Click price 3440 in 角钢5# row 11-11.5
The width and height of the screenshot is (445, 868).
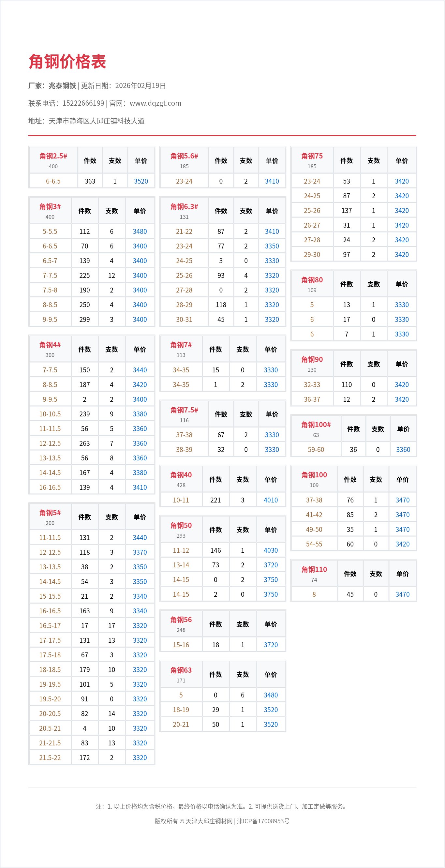(140, 538)
